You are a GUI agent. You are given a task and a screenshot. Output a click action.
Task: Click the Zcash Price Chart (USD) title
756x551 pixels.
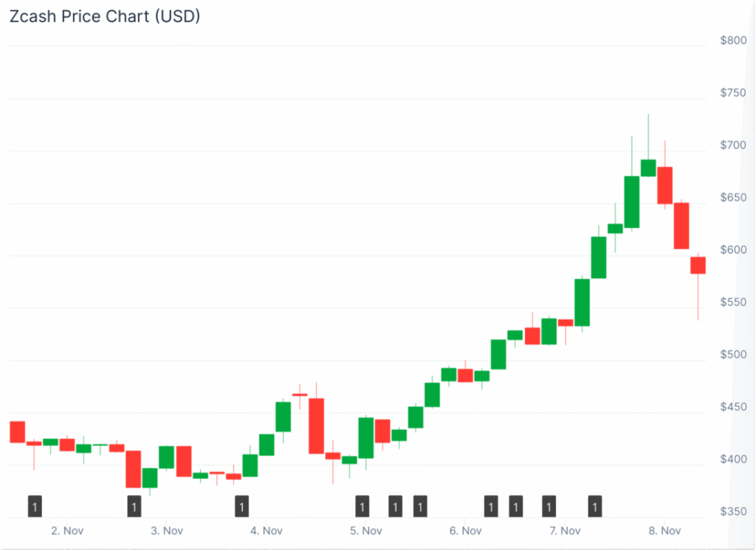tap(104, 16)
